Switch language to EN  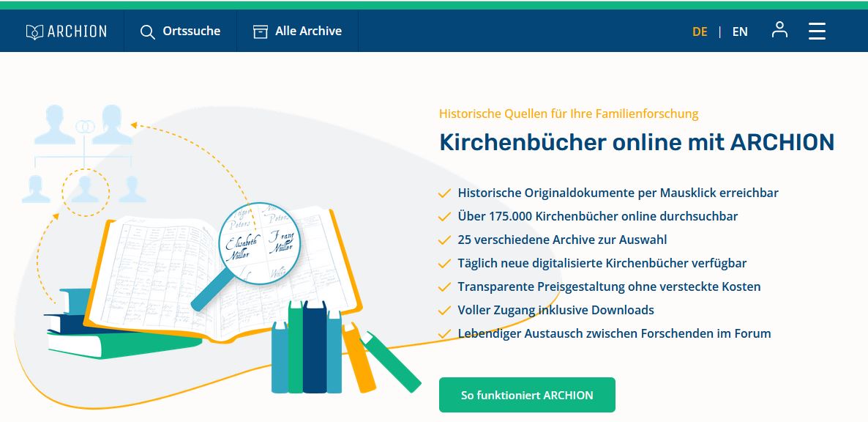click(x=740, y=32)
